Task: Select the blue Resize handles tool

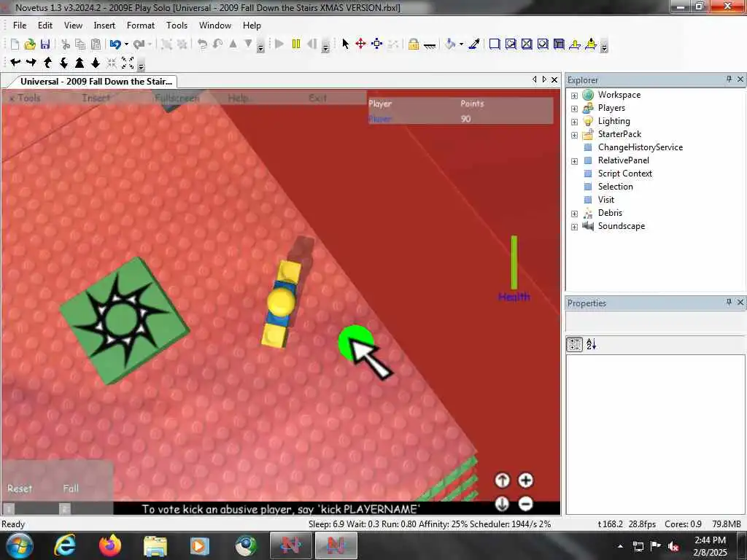Action: [377, 44]
